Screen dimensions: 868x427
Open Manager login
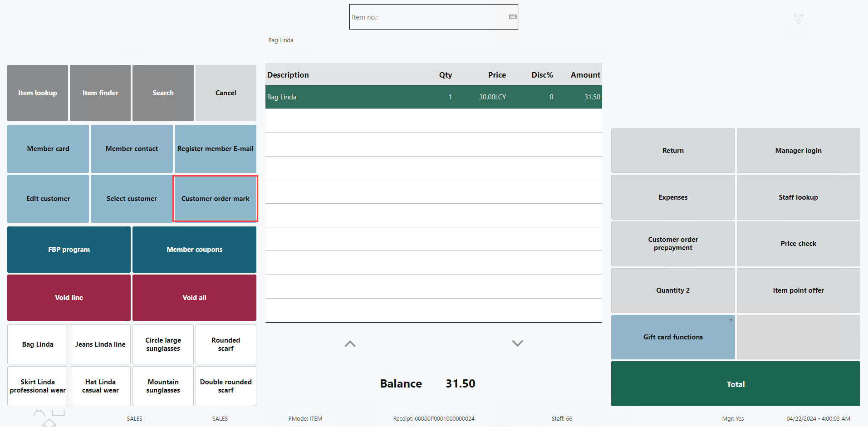click(798, 151)
